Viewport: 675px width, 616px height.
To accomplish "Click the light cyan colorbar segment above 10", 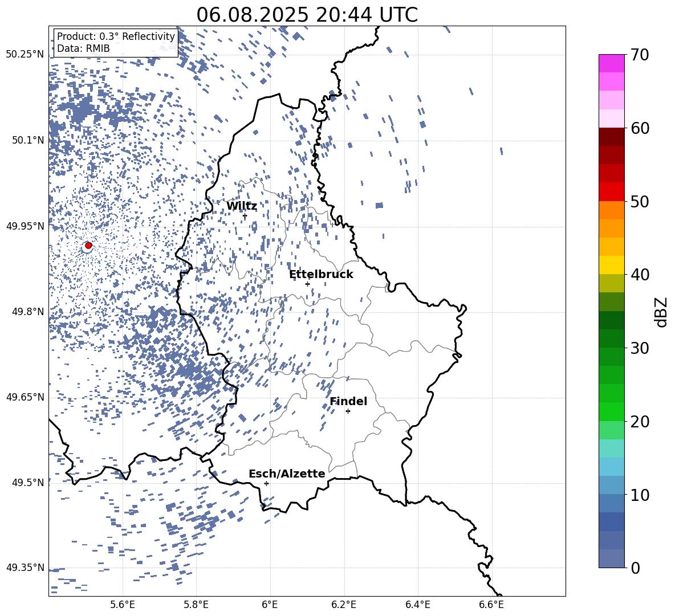I will coord(611,467).
